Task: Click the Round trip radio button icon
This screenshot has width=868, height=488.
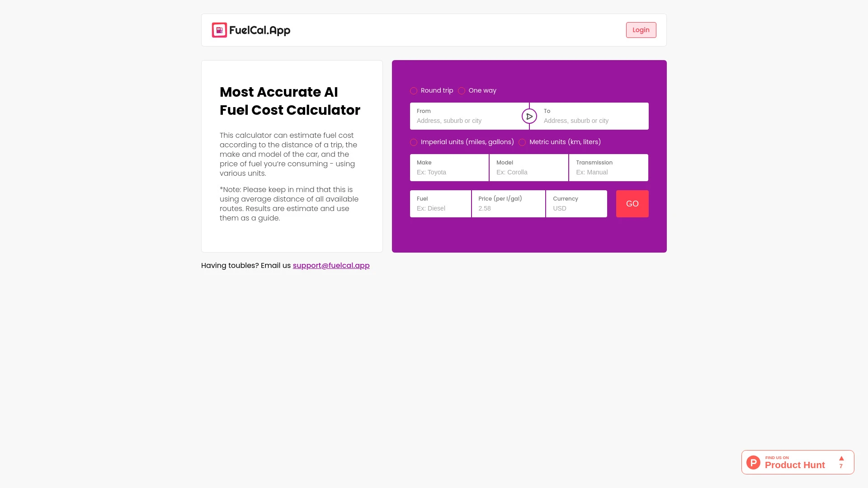Action: pos(414,90)
